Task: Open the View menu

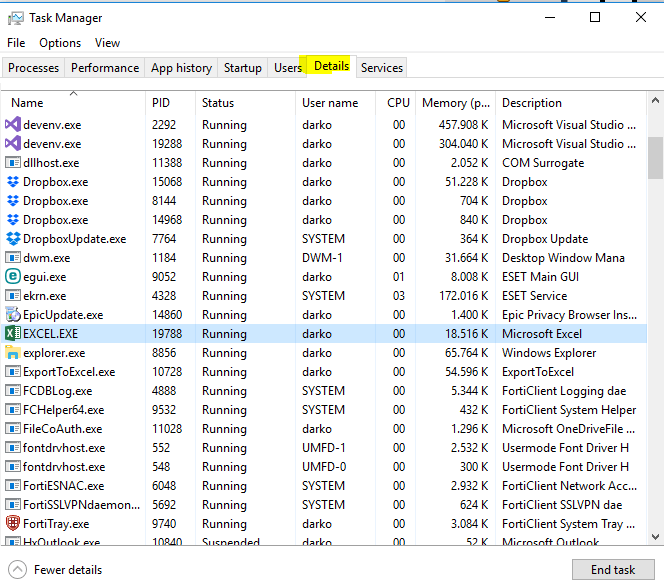Action: click(107, 43)
